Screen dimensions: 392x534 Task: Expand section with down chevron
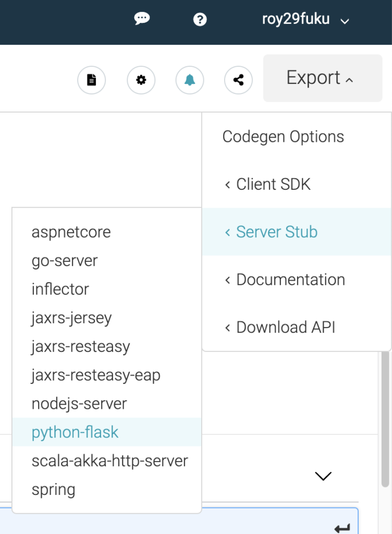tap(323, 476)
